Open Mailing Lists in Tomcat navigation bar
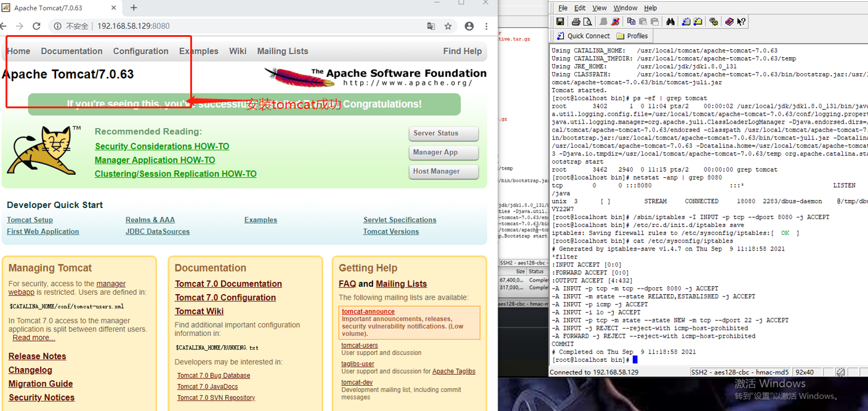 coord(283,51)
